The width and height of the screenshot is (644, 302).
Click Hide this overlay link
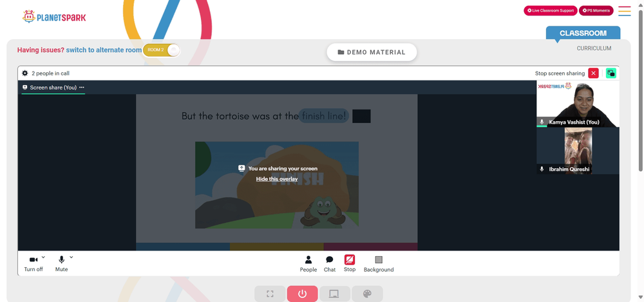pyautogui.click(x=277, y=179)
